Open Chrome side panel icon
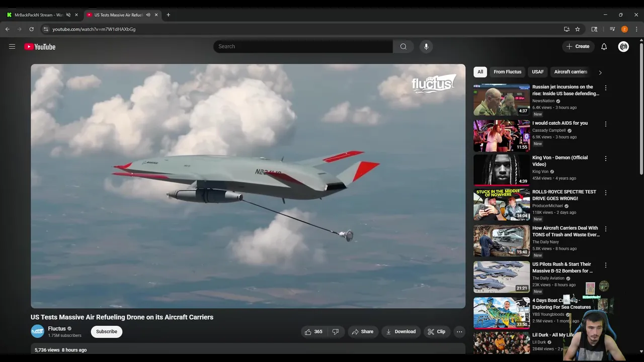This screenshot has height=362, width=644. pos(594,29)
